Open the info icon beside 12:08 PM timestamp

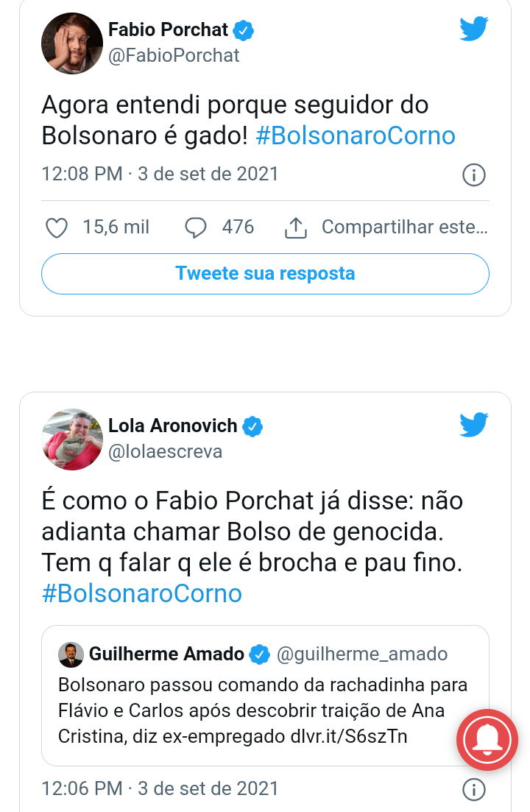coord(473,174)
